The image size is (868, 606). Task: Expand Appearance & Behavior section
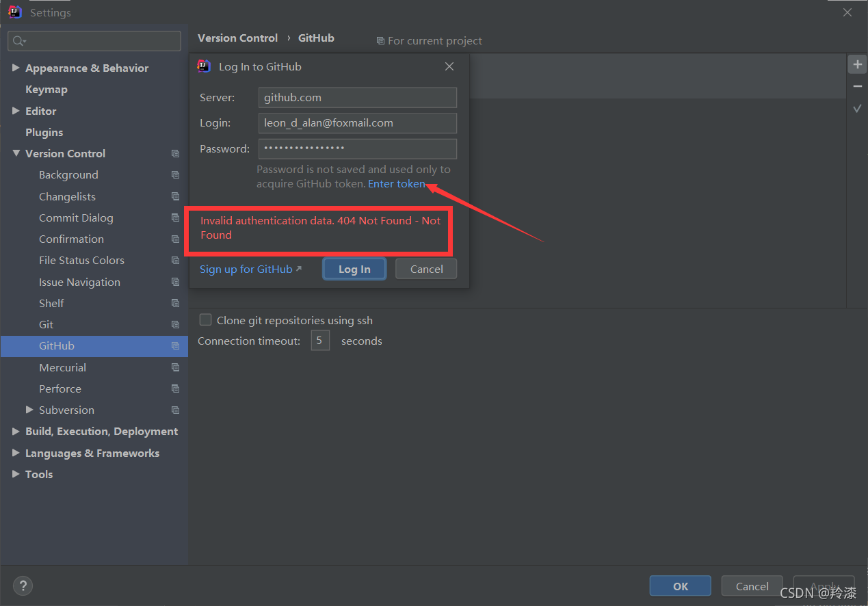[16, 68]
